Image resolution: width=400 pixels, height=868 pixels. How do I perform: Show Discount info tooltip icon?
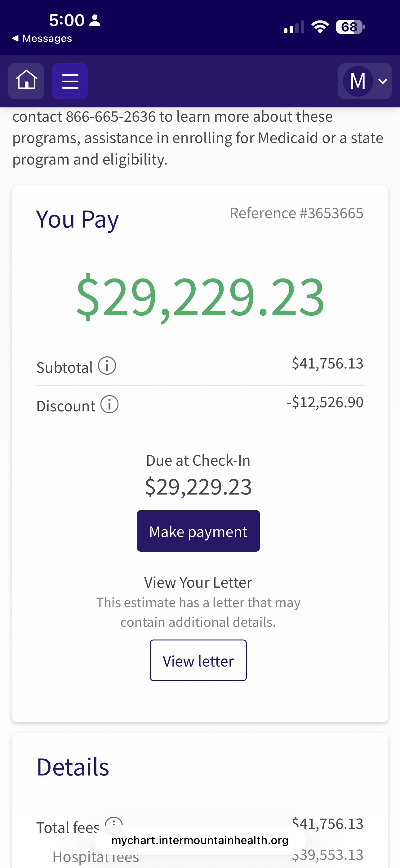(x=109, y=404)
